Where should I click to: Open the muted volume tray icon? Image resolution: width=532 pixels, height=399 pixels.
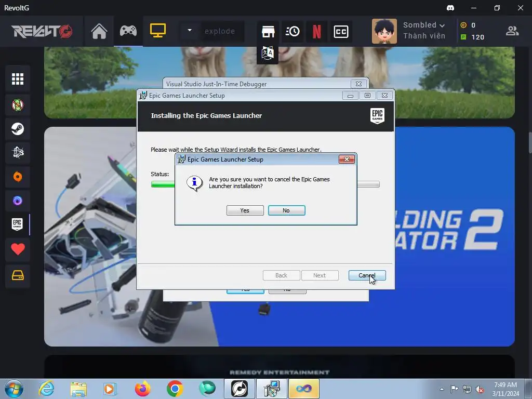click(480, 389)
